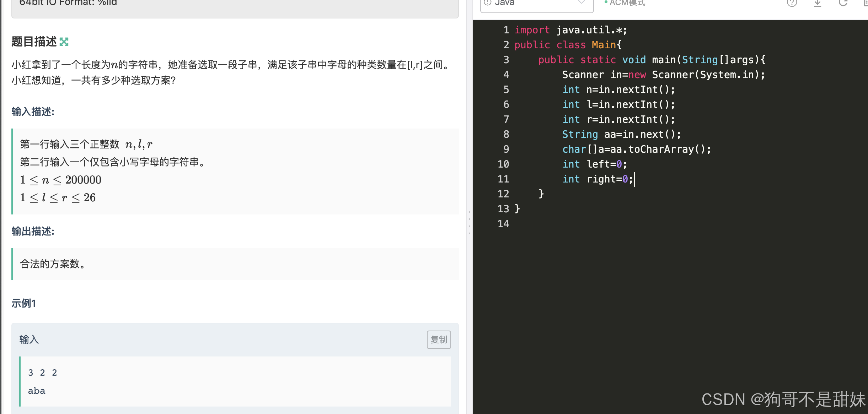Click line 'int n=in.nextInt();'

[x=618, y=89]
